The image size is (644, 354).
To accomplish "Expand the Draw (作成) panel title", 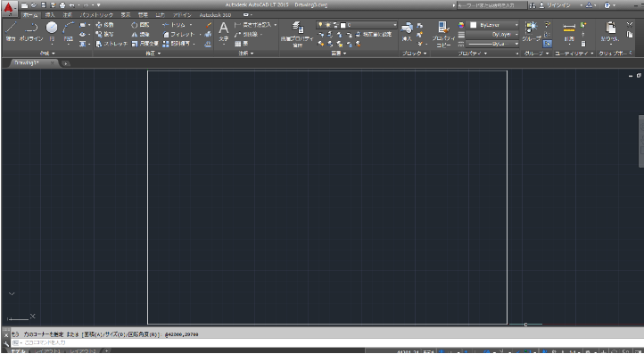I will click(47, 54).
